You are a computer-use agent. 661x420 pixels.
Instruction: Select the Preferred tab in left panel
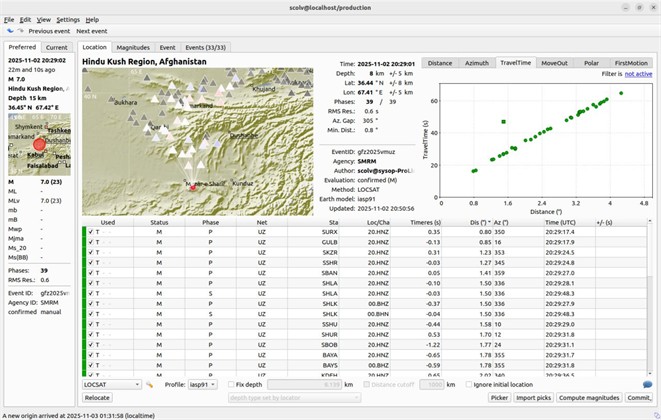[22, 47]
